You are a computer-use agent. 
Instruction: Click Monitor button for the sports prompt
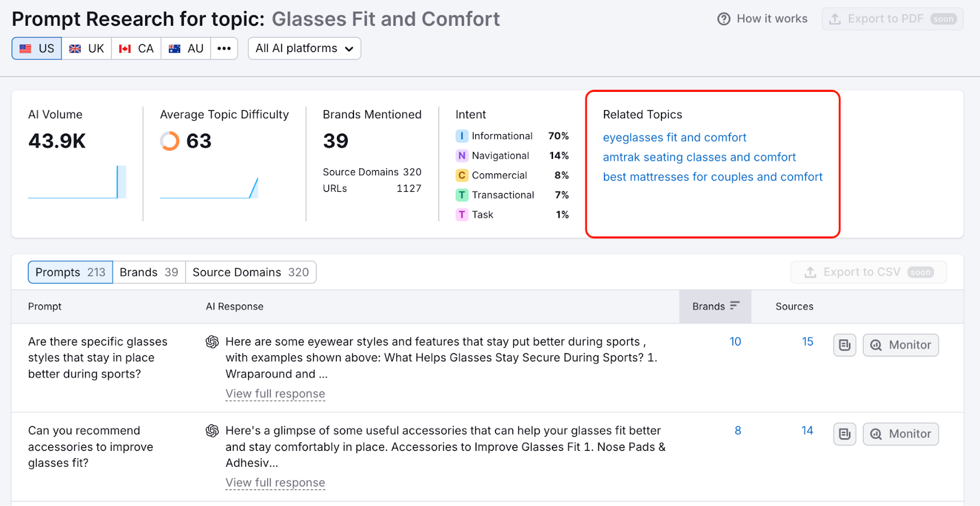pos(901,345)
